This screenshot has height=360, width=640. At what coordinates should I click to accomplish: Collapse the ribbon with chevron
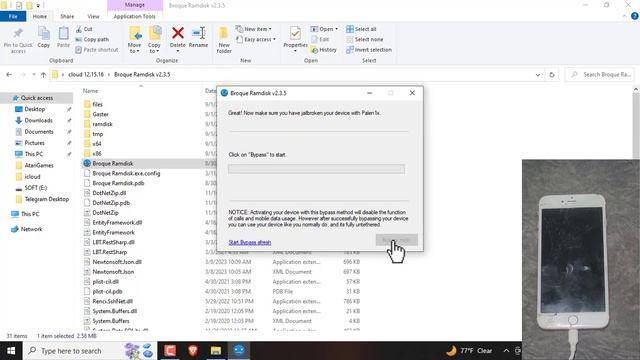(x=624, y=16)
